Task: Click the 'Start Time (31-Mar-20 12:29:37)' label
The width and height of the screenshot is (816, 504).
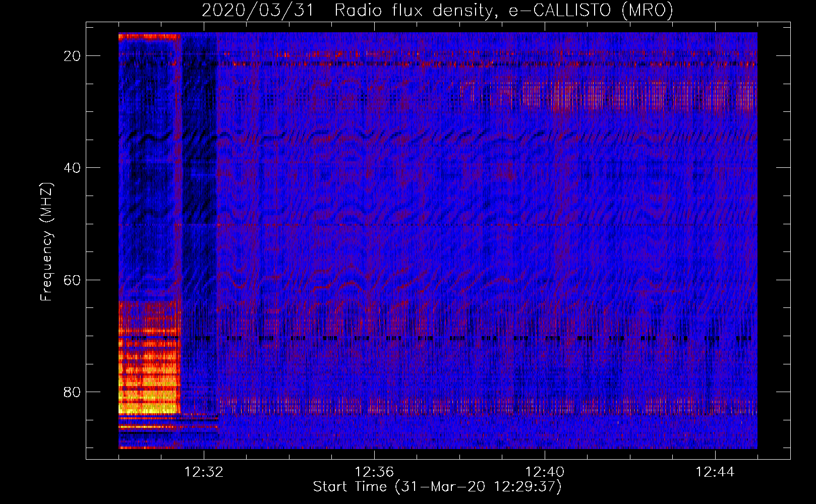Action: pos(437,487)
